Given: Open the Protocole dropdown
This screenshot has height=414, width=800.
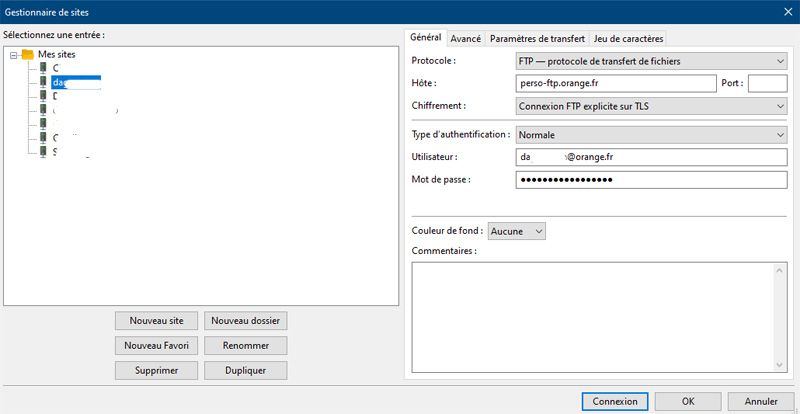Looking at the screenshot, I should click(x=651, y=61).
